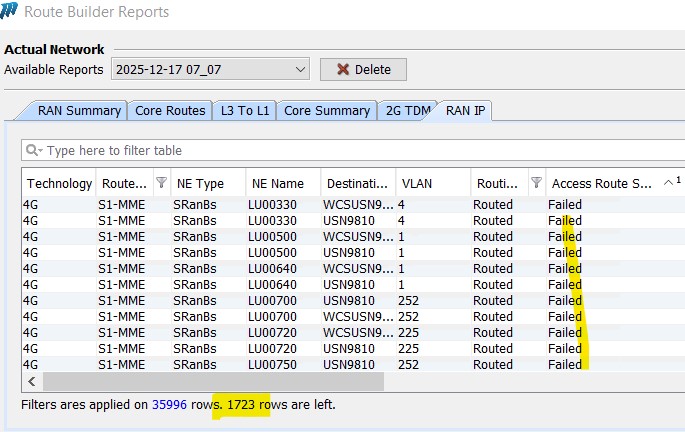This screenshot has width=685, height=432.
Task: Open the Core Routes tab
Action: 170,111
